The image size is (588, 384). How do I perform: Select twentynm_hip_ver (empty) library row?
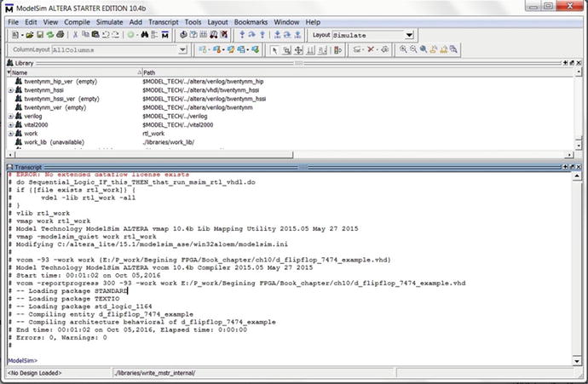(x=61, y=82)
